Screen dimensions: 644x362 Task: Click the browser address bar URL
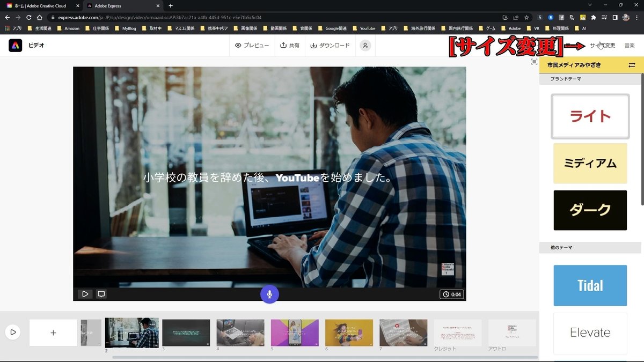pyautogui.click(x=160, y=17)
